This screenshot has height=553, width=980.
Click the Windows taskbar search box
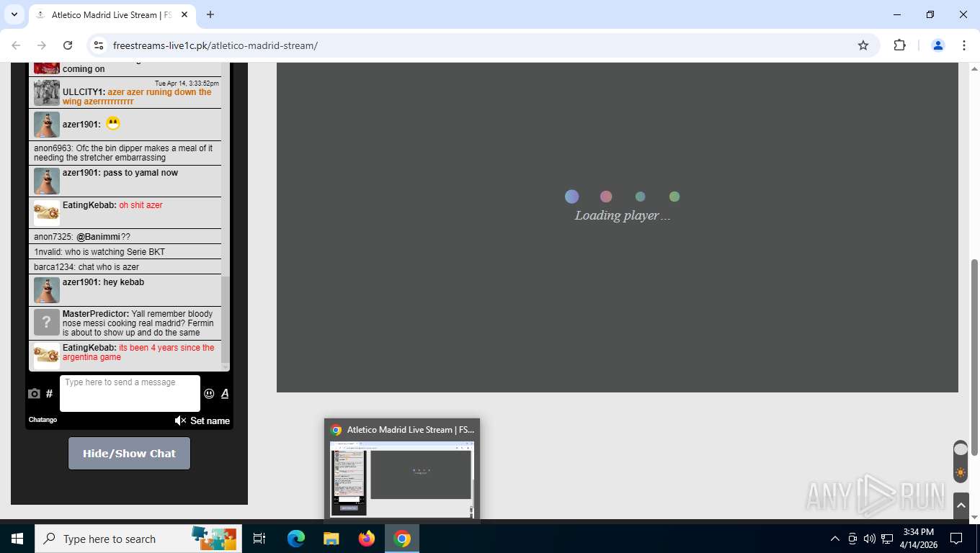pos(138,539)
